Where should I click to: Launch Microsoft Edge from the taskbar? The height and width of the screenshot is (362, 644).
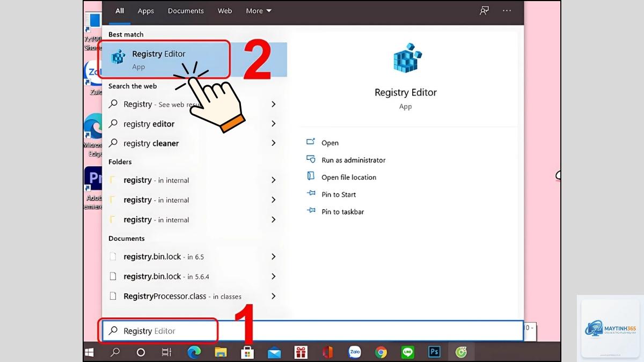(194, 352)
